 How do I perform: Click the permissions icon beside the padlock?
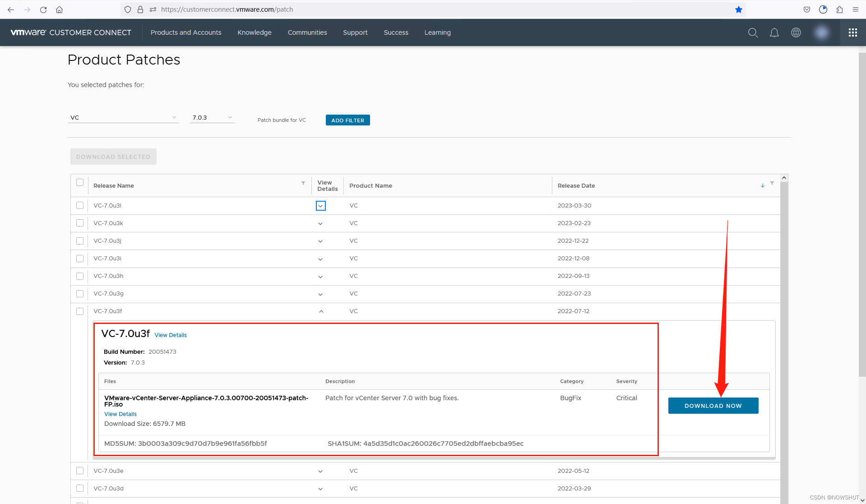coord(153,9)
